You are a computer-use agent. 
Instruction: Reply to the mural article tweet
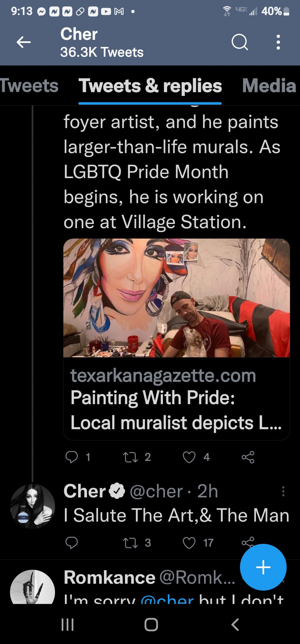point(72,457)
